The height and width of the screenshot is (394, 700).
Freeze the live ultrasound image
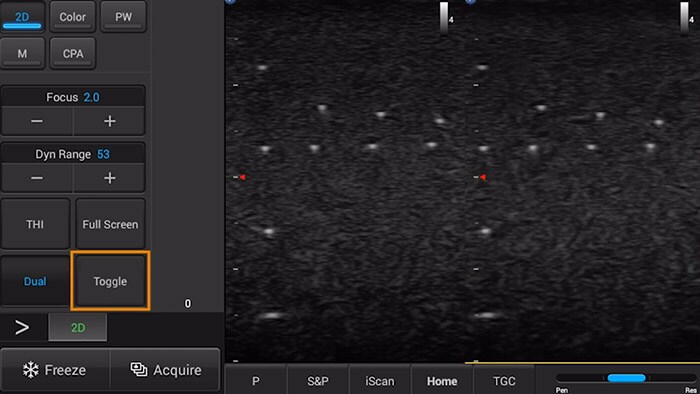pyautogui.click(x=55, y=370)
